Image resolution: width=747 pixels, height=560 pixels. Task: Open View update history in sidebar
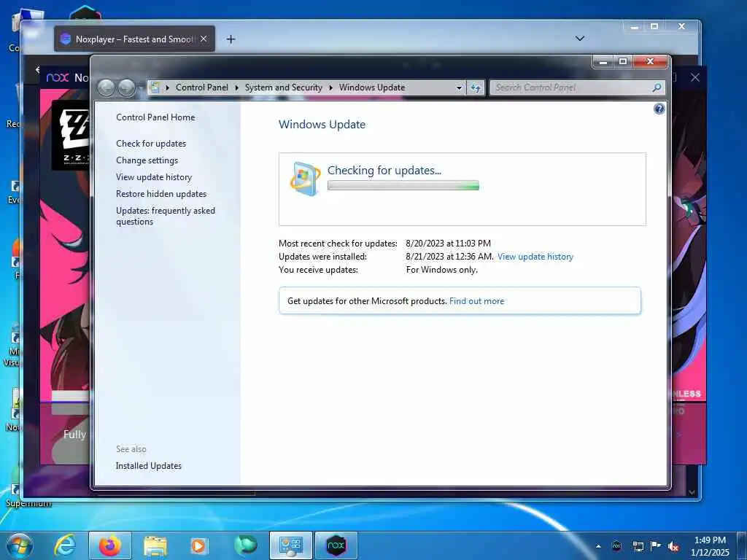pyautogui.click(x=154, y=177)
